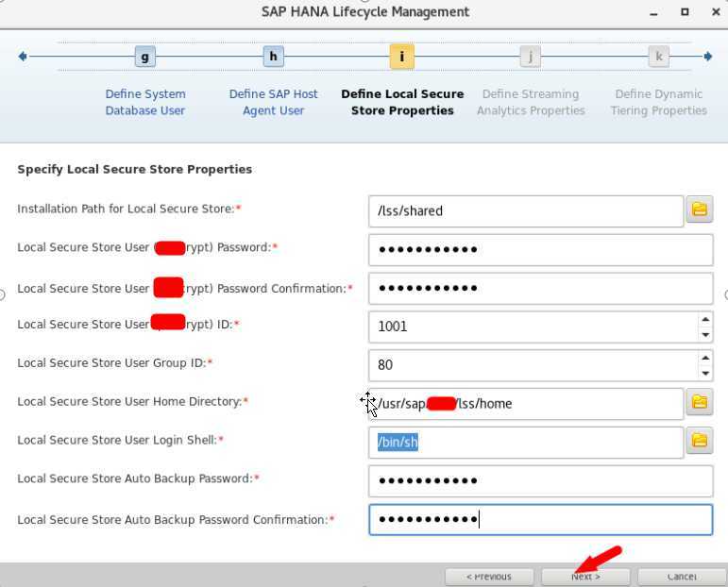728x587 pixels.
Task: Select Define Dynamic Tiering Properties step
Action: tap(658, 102)
